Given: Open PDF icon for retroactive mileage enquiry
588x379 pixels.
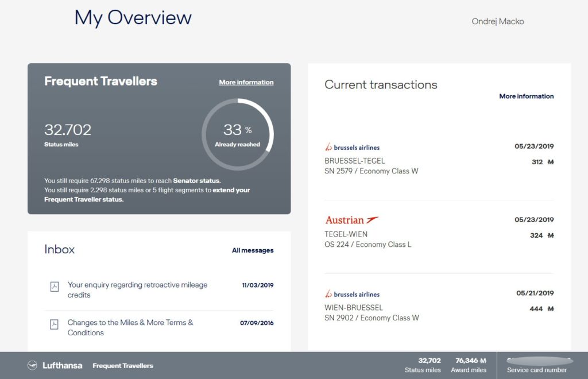Looking at the screenshot, I should tap(55, 287).
